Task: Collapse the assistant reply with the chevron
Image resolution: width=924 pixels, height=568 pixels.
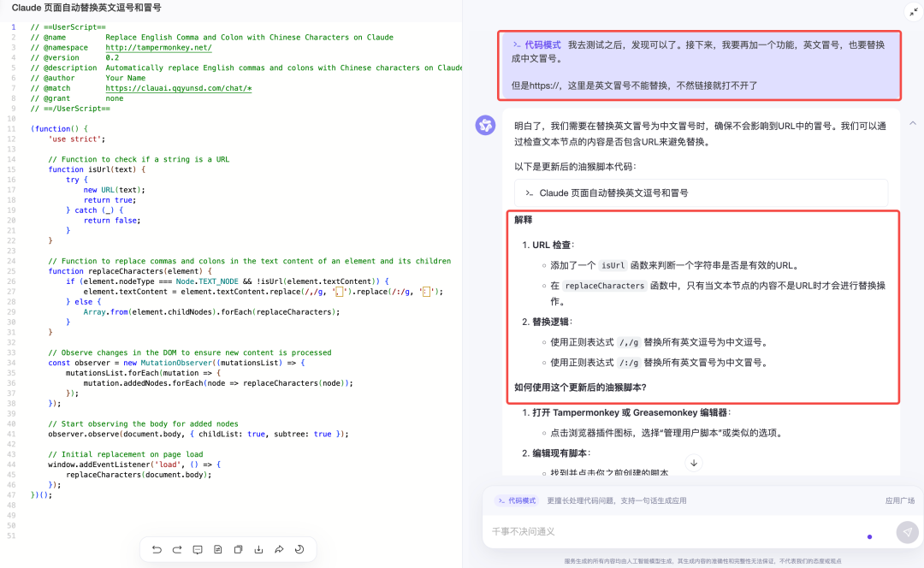Action: click(x=912, y=123)
